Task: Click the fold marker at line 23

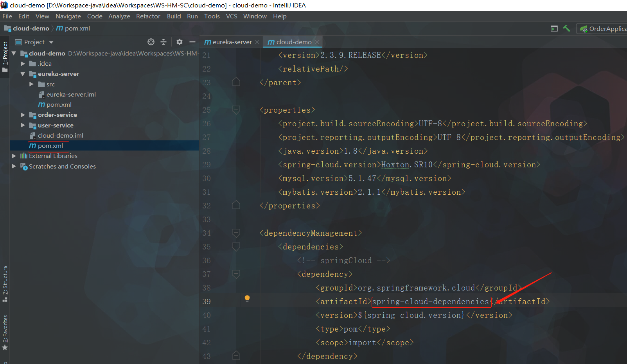Action: click(236, 82)
